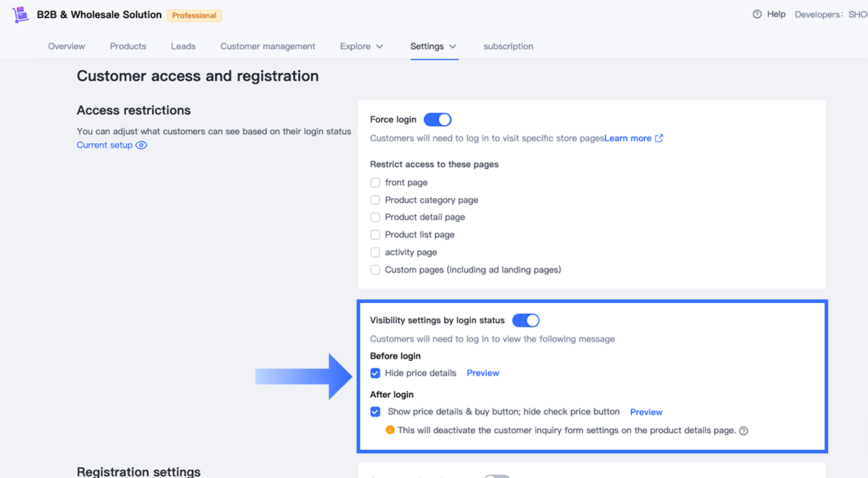Click the Help question mark icon
The height and width of the screenshot is (478, 868).
[757, 14]
